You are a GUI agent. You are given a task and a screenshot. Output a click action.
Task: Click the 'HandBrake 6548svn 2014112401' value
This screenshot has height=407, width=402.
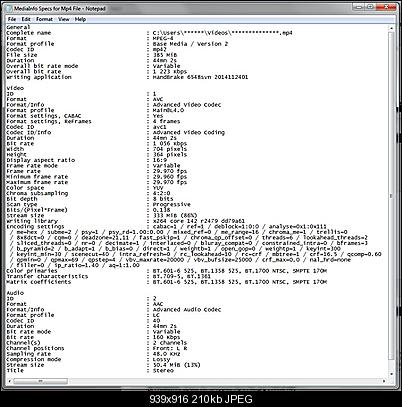(200, 77)
